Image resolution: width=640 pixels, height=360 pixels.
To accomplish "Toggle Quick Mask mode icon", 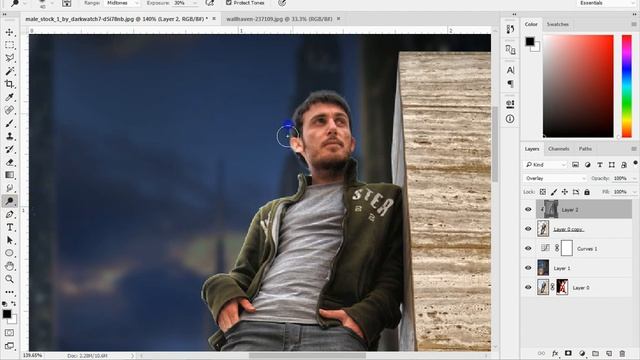I will pos(9,333).
